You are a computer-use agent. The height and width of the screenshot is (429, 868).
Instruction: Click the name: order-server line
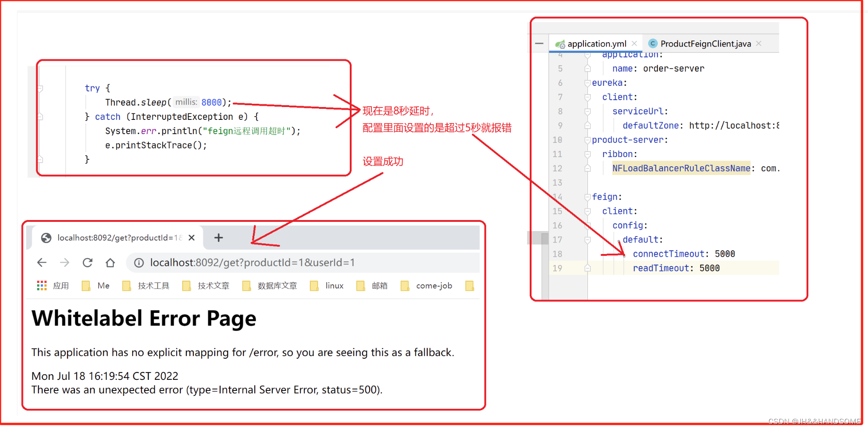click(658, 69)
